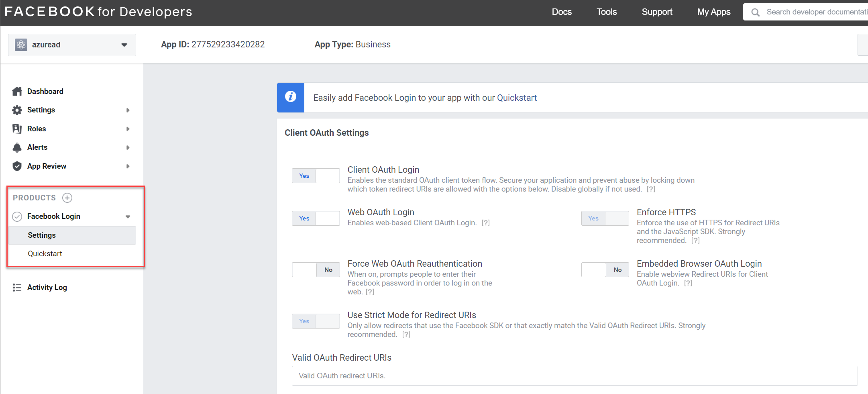Click the search magnifier icon

pos(755,12)
